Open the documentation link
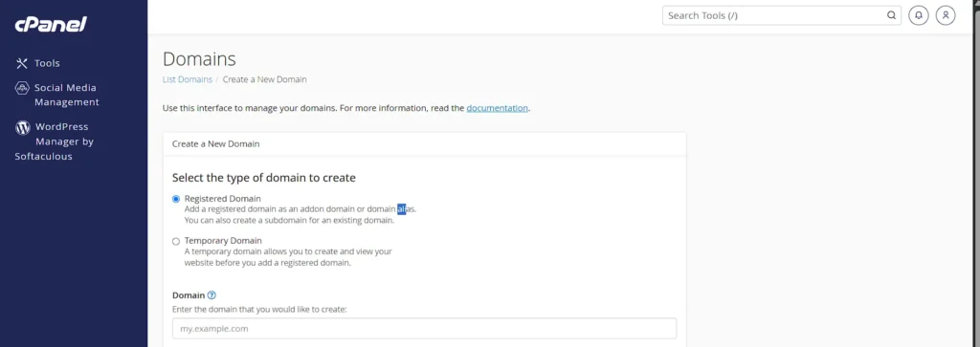Viewport: 980px width, 347px height. click(497, 108)
